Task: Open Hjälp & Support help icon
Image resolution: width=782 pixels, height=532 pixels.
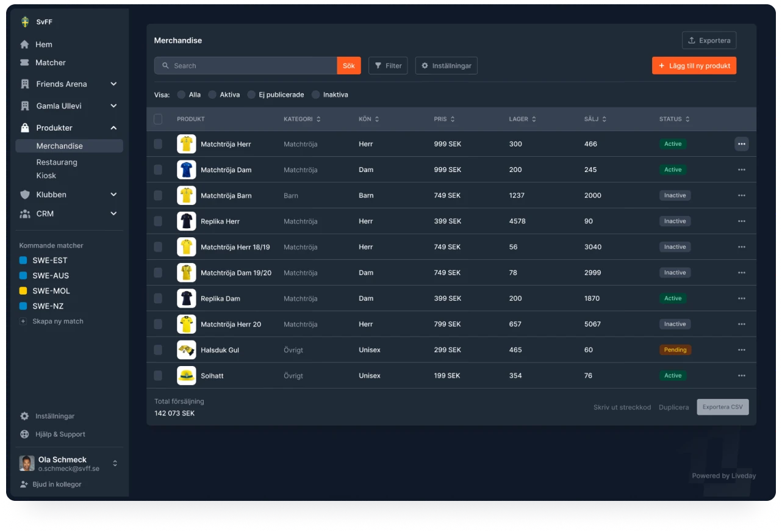Action: [x=24, y=434]
